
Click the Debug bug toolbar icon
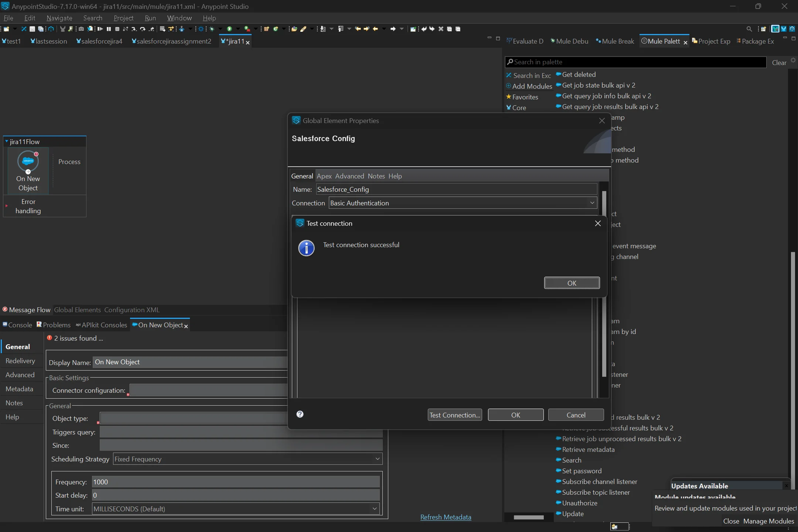[212, 29]
